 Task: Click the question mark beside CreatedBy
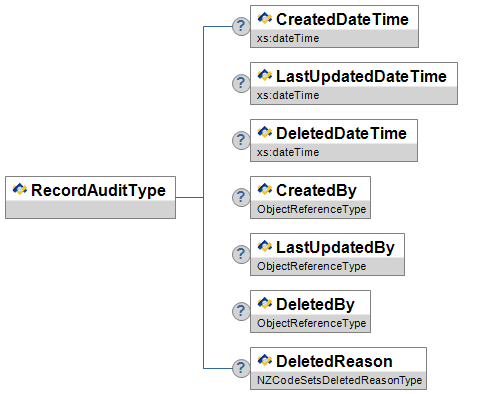click(241, 197)
